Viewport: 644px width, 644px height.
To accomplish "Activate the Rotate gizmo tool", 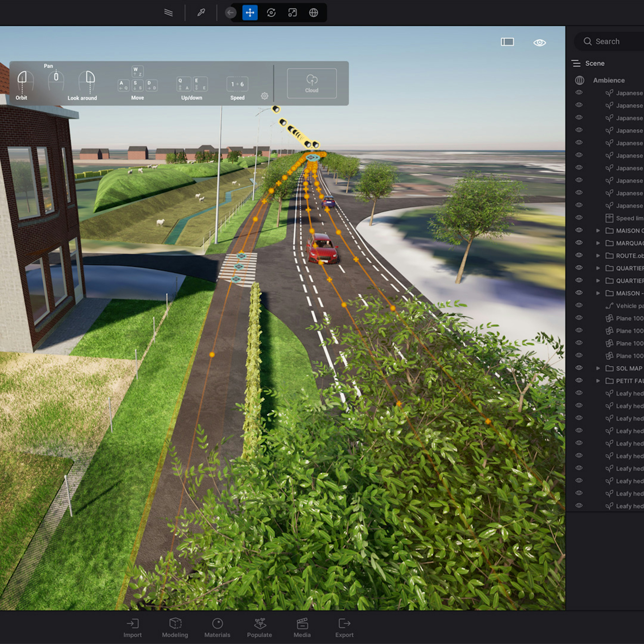I will pyautogui.click(x=271, y=13).
